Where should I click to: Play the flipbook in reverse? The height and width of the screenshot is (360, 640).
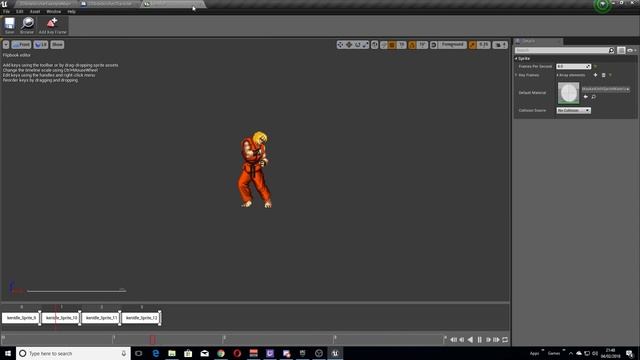tap(470, 340)
